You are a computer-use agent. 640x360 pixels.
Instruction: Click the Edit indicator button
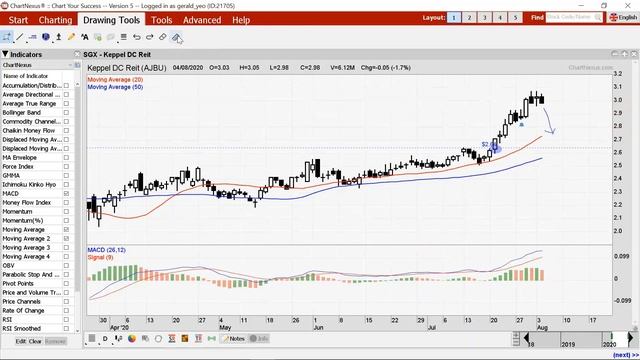[x=20, y=341]
